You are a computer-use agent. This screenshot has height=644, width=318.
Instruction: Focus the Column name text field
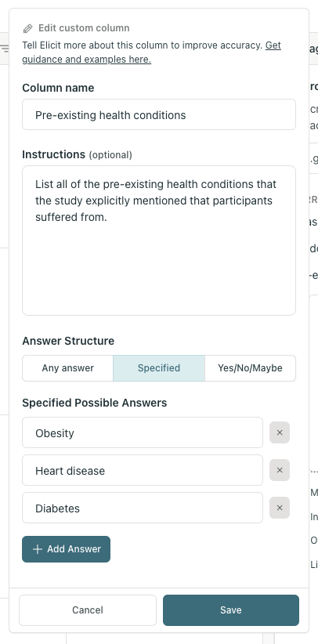[159, 114]
